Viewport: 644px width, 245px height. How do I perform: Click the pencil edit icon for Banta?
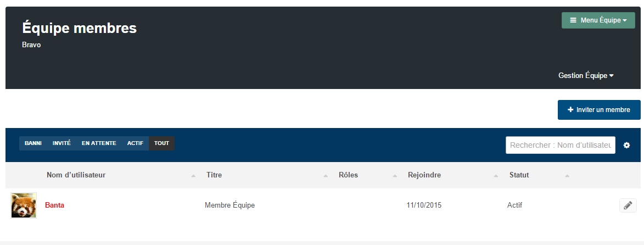(628, 205)
